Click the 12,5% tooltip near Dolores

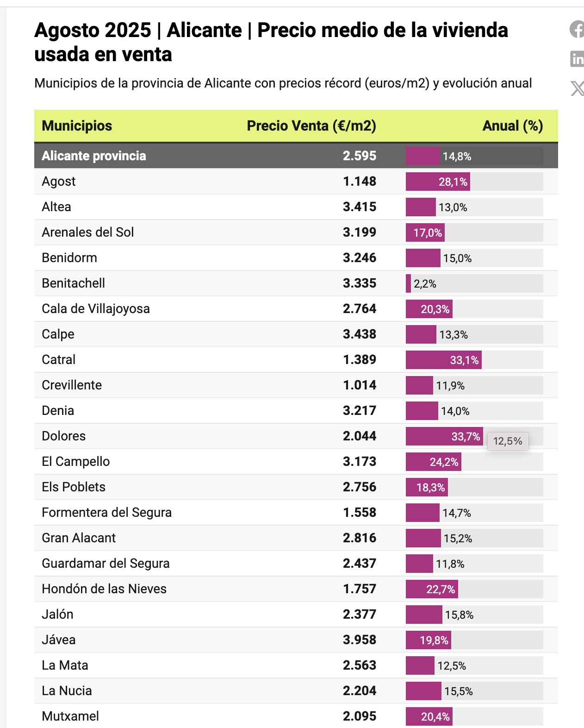coord(508,441)
